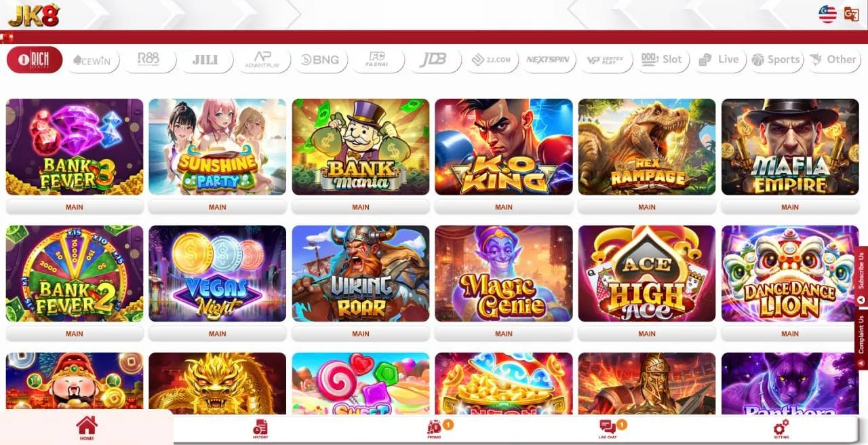Click the JK8 logo

click(34, 15)
